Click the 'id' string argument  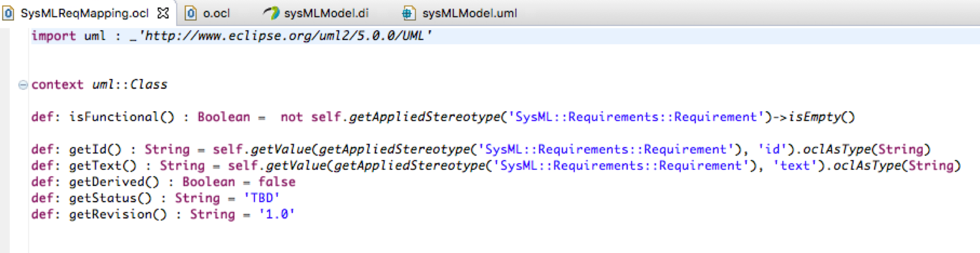pyautogui.click(x=773, y=150)
